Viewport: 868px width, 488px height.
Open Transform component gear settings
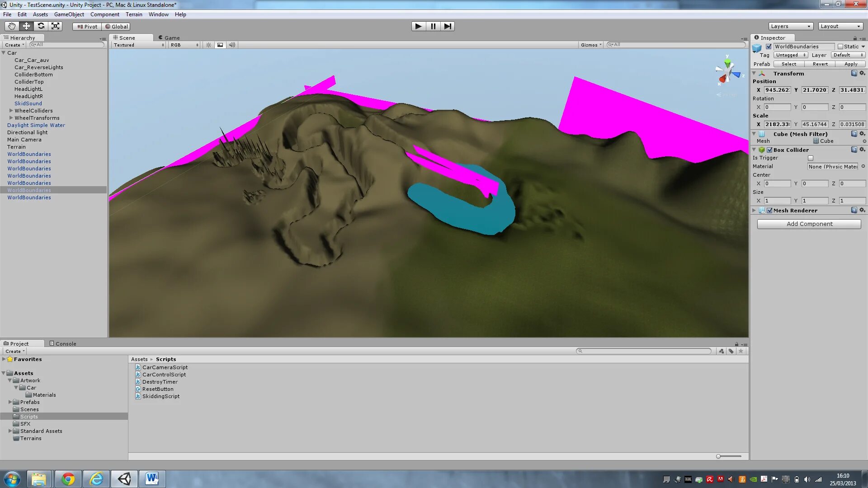862,73
